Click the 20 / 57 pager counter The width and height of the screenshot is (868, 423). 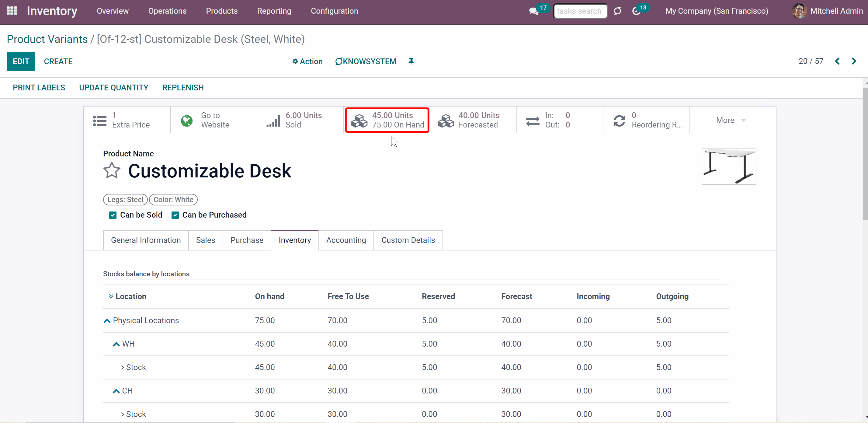[x=811, y=61]
